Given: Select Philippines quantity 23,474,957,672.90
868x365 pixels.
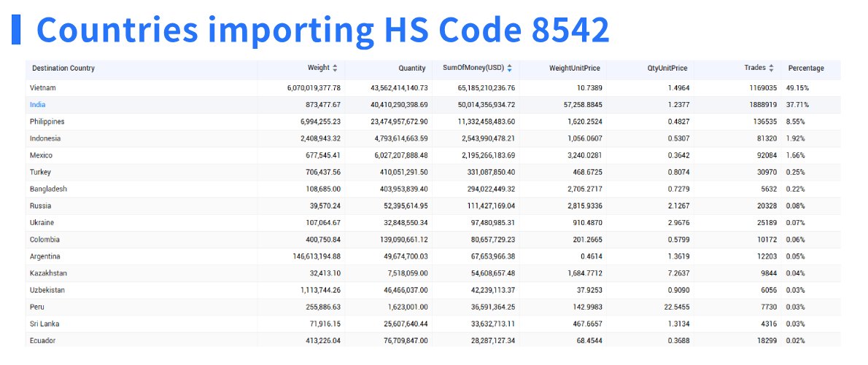Looking at the screenshot, I should [398, 122].
